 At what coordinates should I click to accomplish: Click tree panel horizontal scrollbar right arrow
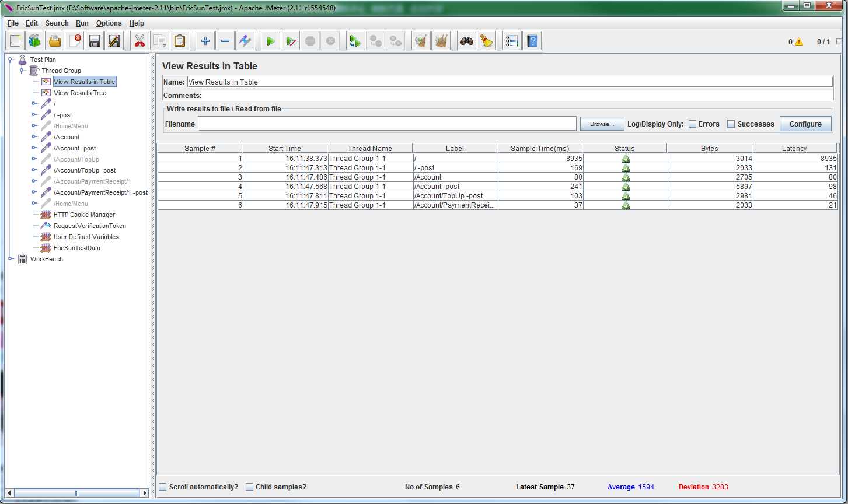[145, 493]
